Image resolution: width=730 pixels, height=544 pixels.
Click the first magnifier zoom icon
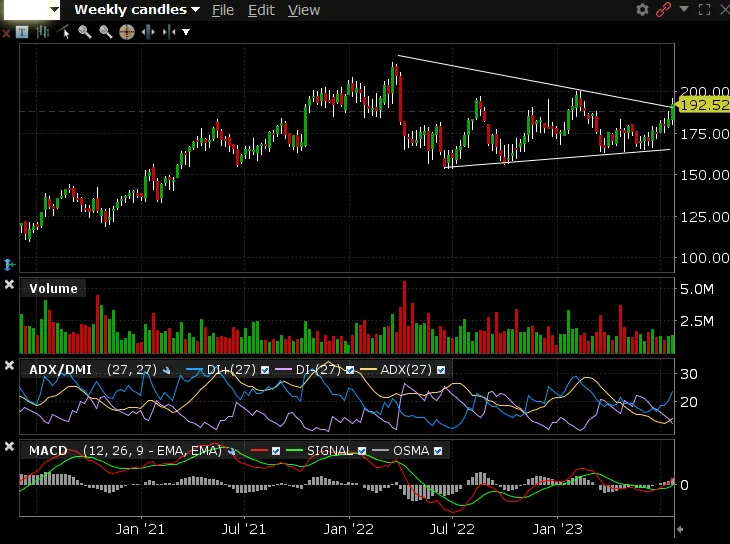pyautogui.click(x=85, y=32)
